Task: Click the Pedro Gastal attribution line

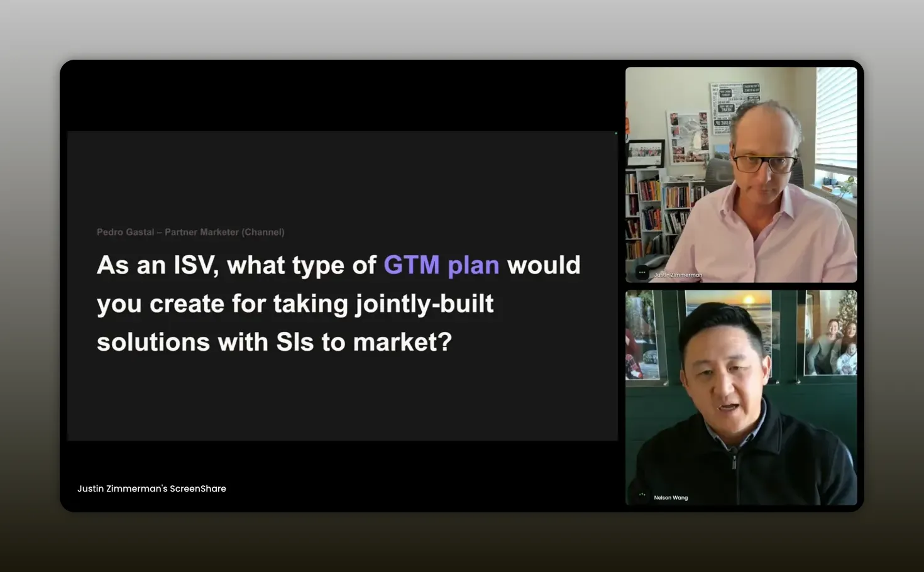Action: click(x=190, y=232)
